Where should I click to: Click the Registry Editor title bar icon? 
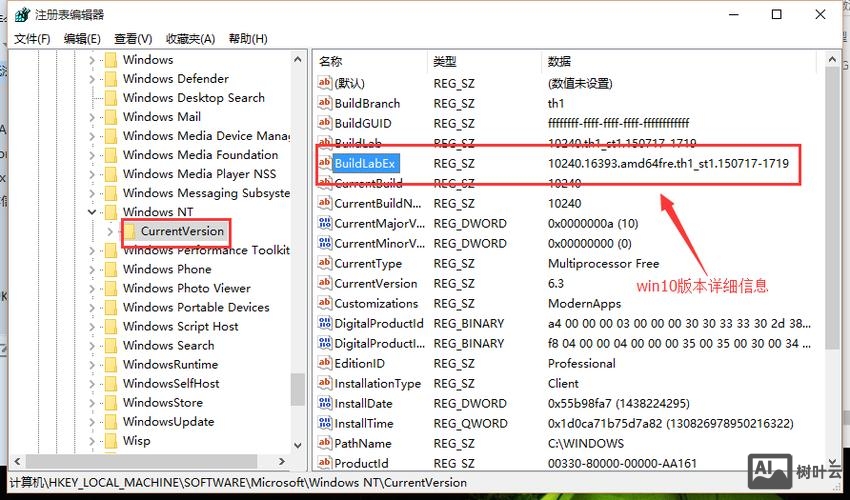tap(22, 15)
